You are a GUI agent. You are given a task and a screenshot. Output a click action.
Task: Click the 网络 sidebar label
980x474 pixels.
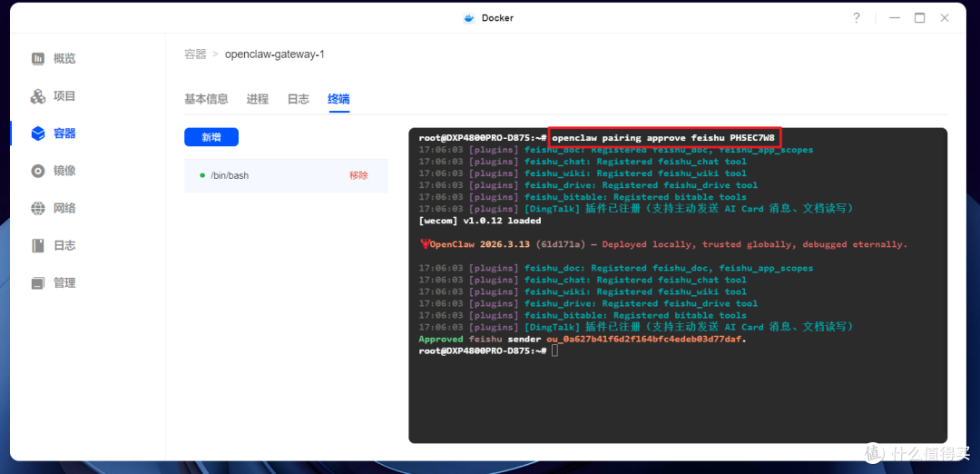64,208
